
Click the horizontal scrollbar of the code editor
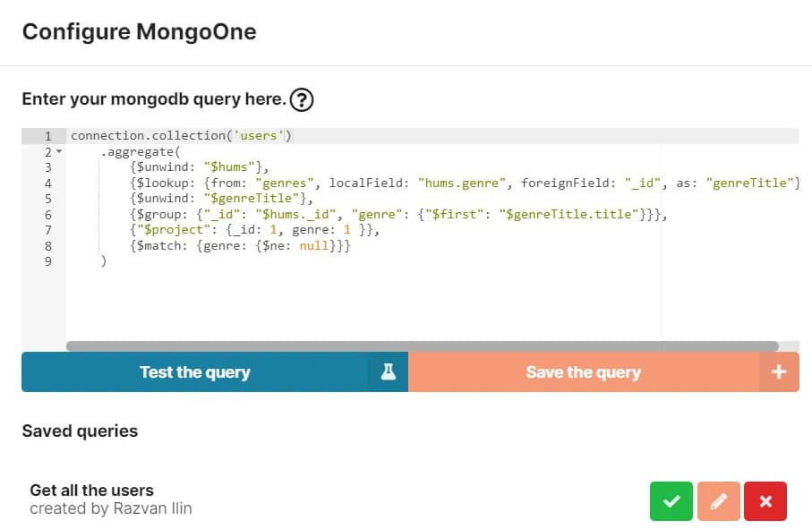[422, 346]
